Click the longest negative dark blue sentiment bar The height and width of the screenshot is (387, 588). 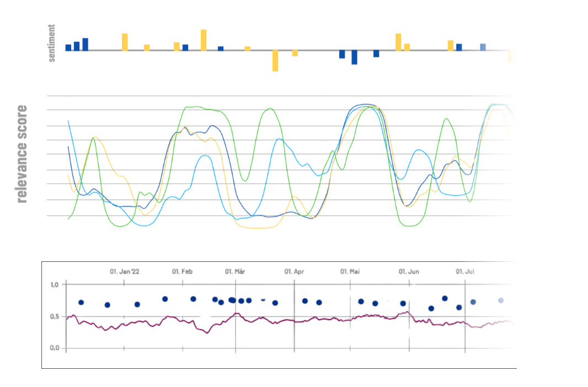[354, 57]
